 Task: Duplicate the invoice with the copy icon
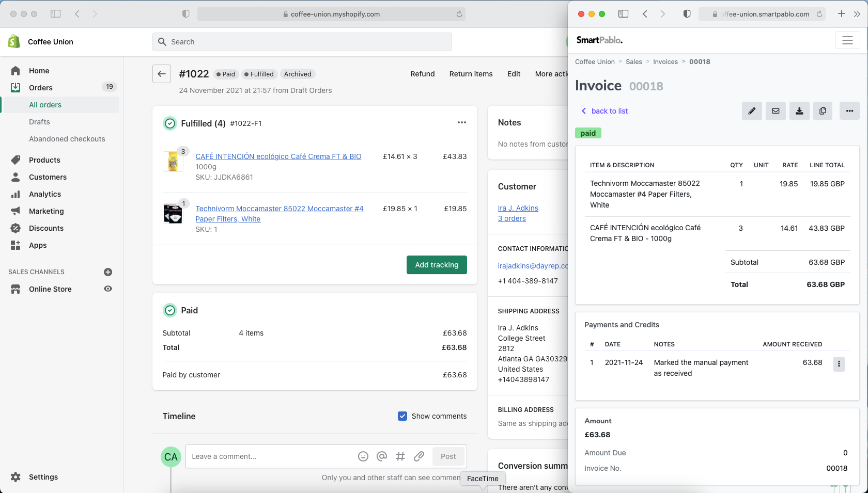[823, 111]
